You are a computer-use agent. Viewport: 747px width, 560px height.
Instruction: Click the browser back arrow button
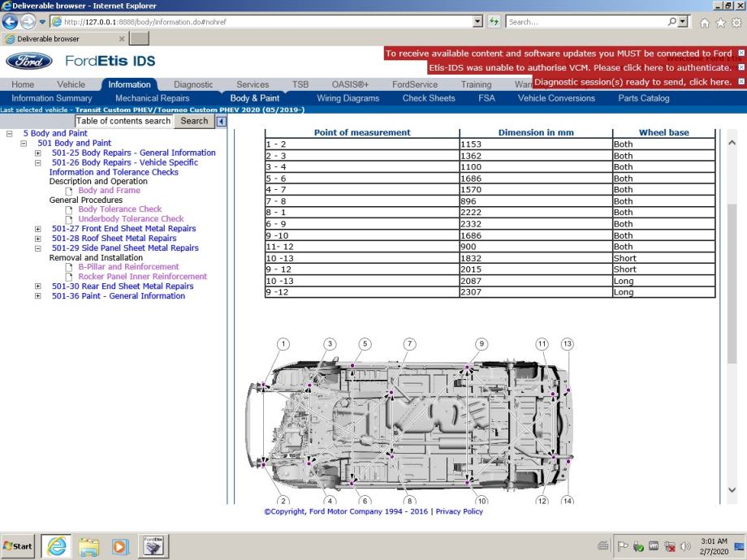[x=11, y=22]
